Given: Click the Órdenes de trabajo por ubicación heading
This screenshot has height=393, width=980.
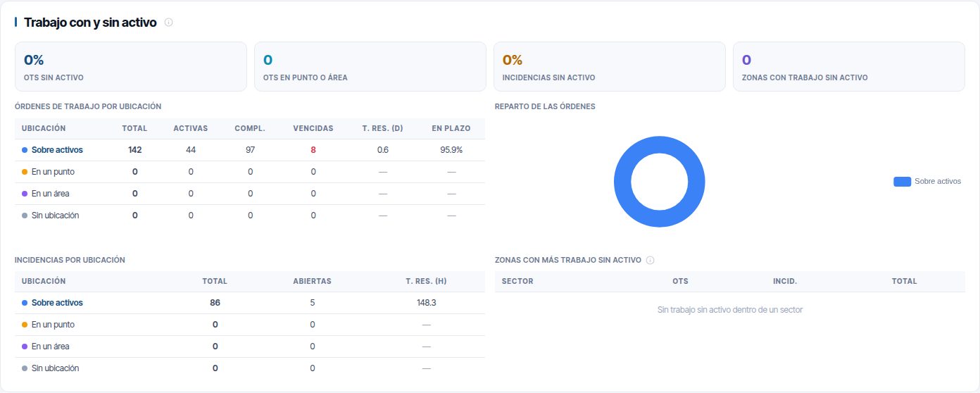Looking at the screenshot, I should tap(88, 106).
